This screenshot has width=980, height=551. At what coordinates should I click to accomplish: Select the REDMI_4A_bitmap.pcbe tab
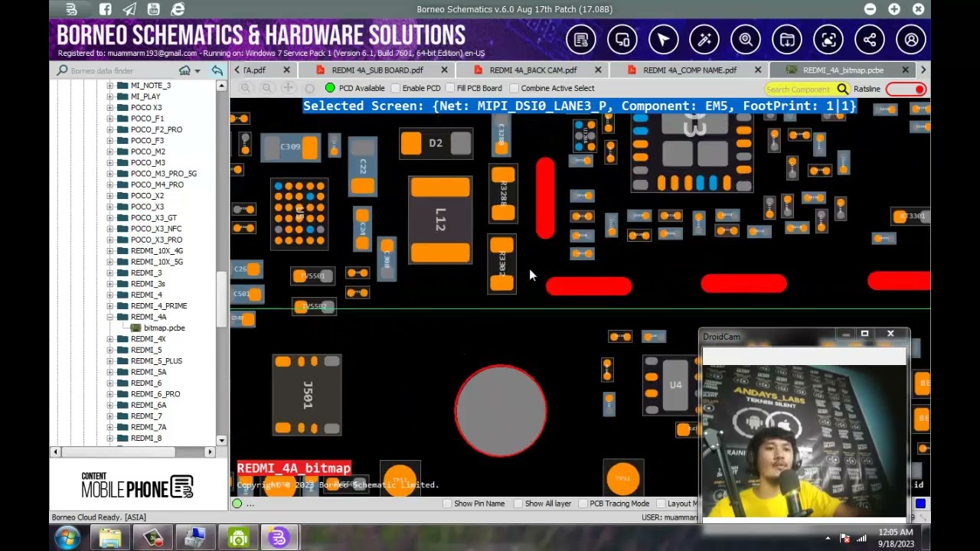pyautogui.click(x=843, y=70)
